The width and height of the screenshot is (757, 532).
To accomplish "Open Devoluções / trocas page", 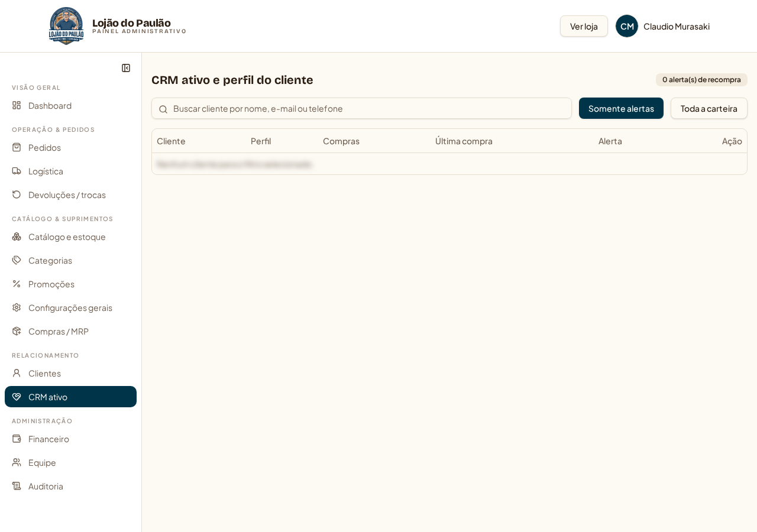I will [70, 194].
